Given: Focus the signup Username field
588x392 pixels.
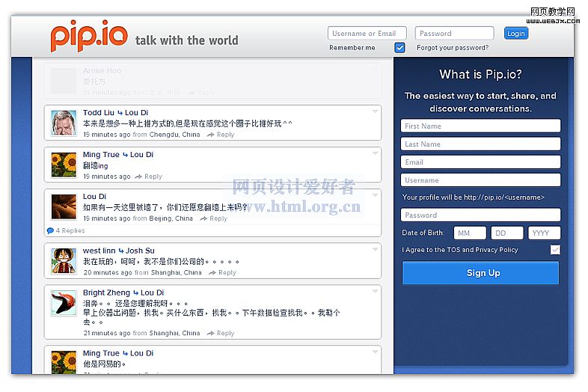Looking at the screenshot, I should 481,180.
